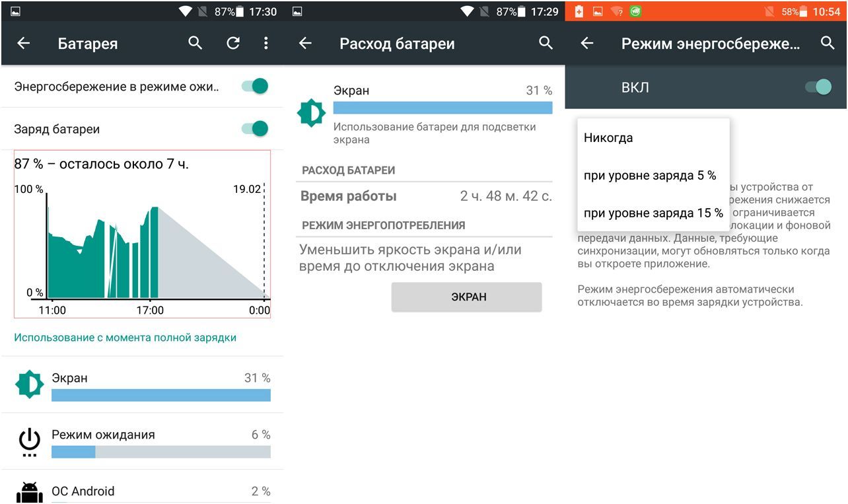This screenshot has width=848, height=504.
Task: Open the three-dot overflow menu
Action: 266,42
